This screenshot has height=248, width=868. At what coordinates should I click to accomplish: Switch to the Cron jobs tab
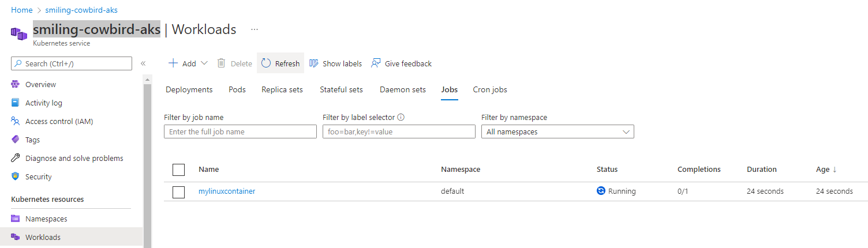pos(490,89)
